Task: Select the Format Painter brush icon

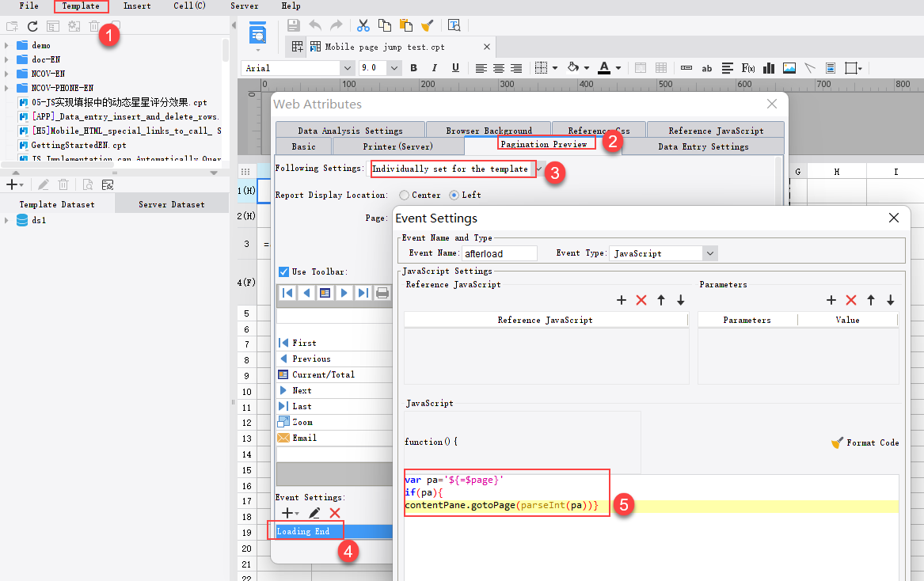Action: (x=428, y=25)
